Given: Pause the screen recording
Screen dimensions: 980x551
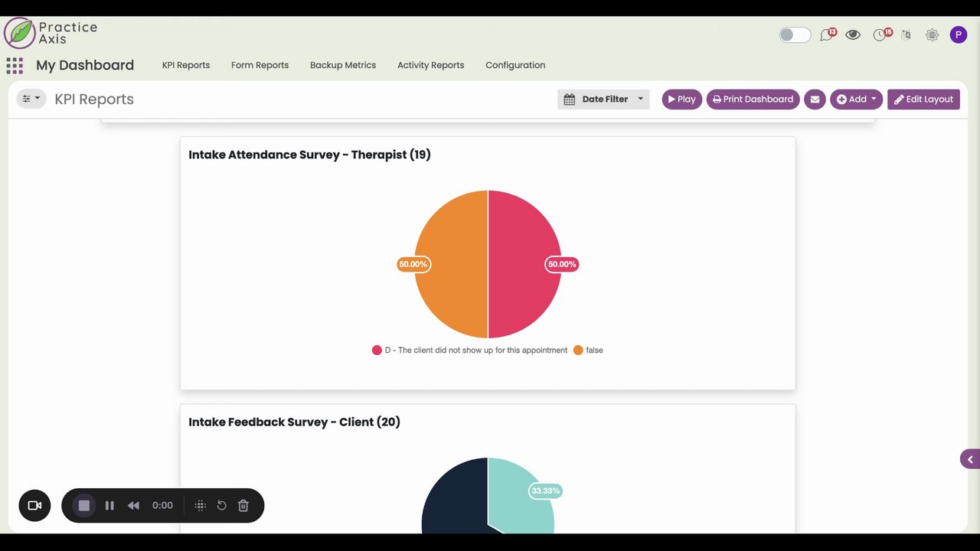Looking at the screenshot, I should click(x=109, y=505).
